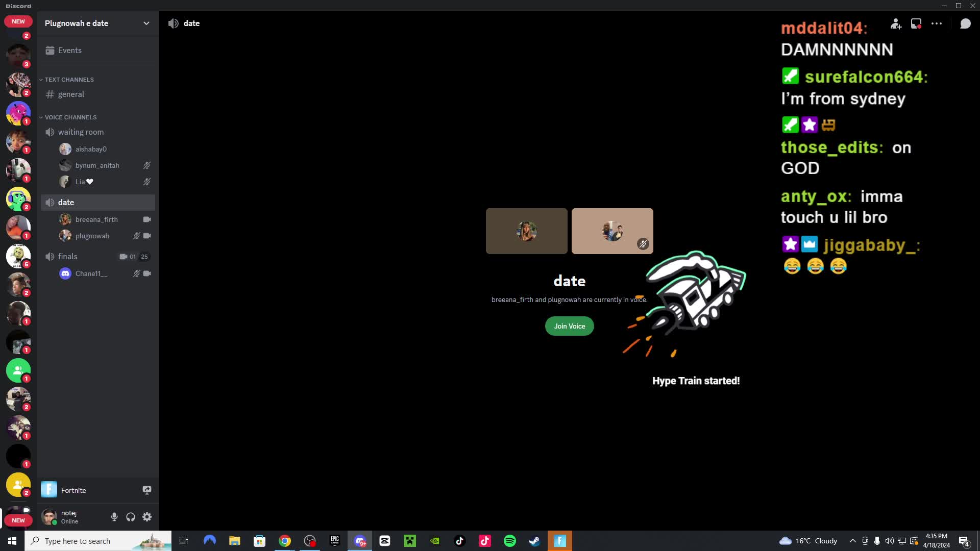Click breeana_firth's video tile thumbnail
Screen dimensions: 980x551
[x=527, y=231]
